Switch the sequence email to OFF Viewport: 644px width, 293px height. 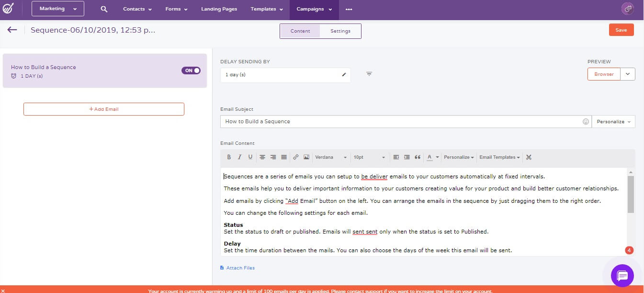pyautogui.click(x=191, y=70)
